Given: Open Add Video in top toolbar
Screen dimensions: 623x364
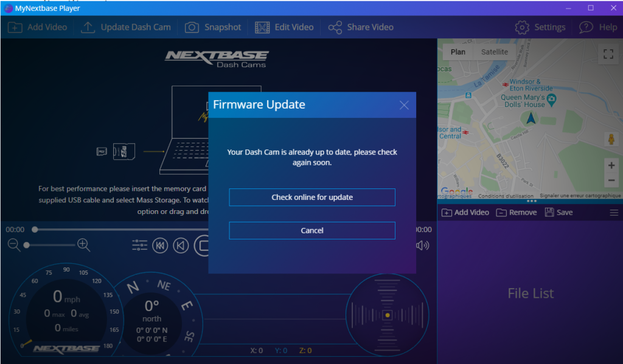Looking at the screenshot, I should pyautogui.click(x=37, y=27).
